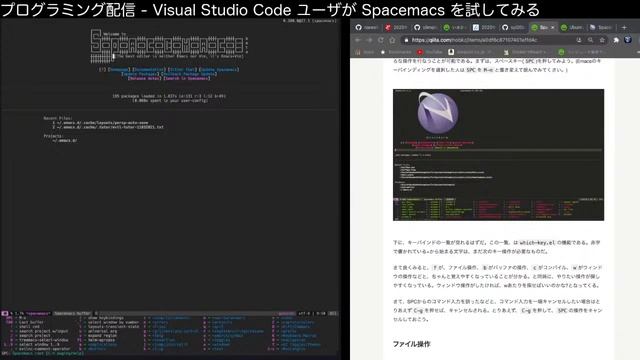Click 'universal arg' which-key entry

pos(102,331)
